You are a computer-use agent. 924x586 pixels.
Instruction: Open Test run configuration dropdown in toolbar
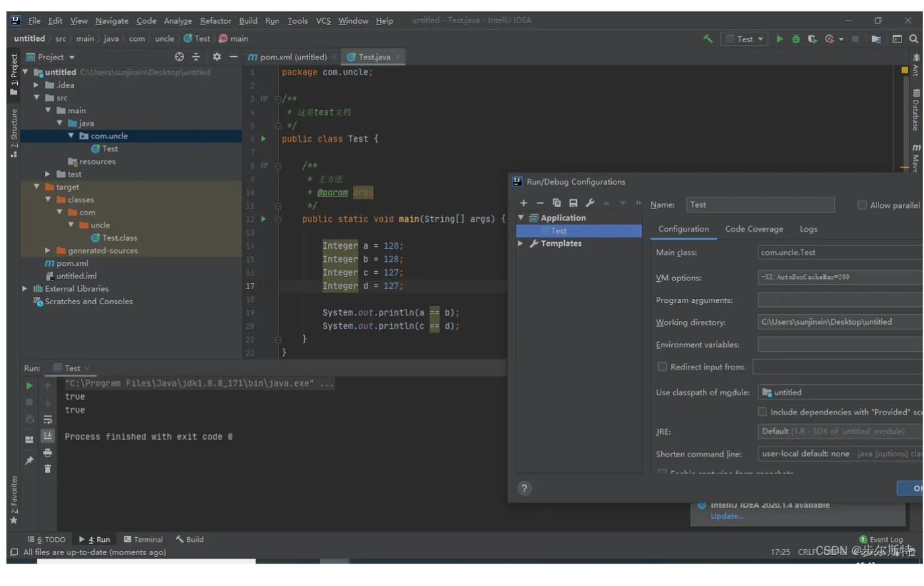[744, 39]
